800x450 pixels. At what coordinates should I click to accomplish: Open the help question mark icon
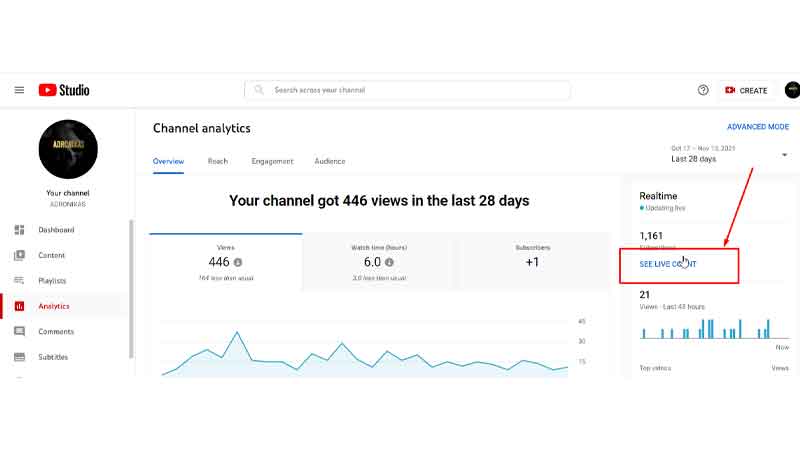(703, 90)
